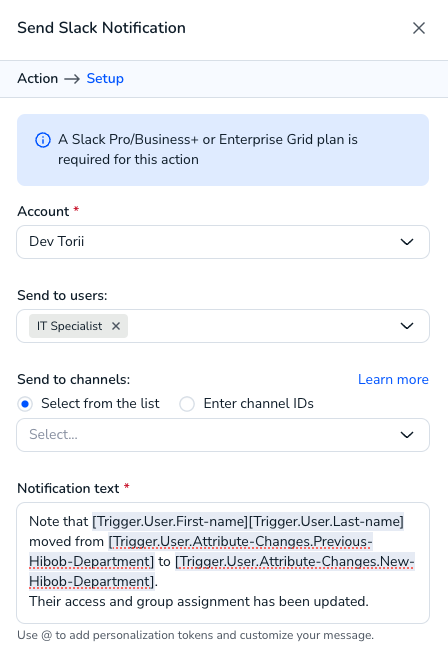This screenshot has width=448, height=665.
Task: Click the Trigger.User.Last-name token
Action: 326,521
